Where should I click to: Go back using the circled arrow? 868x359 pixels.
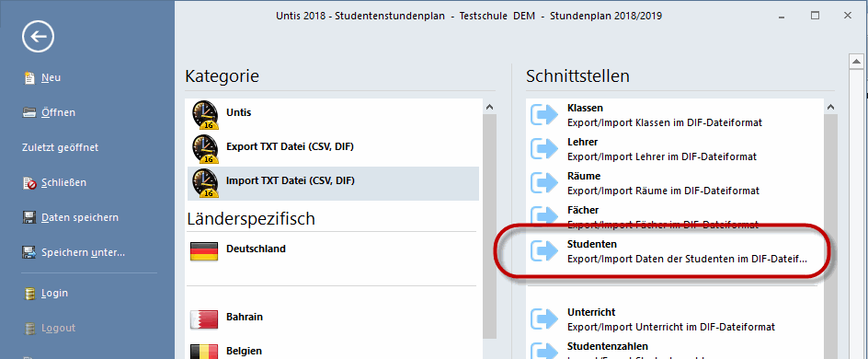(x=39, y=37)
